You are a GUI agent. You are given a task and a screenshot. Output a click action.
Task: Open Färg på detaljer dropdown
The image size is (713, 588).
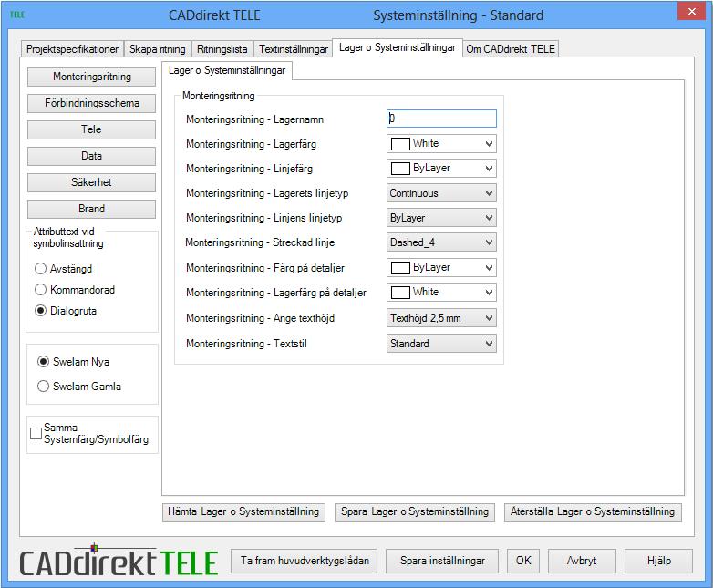point(441,267)
